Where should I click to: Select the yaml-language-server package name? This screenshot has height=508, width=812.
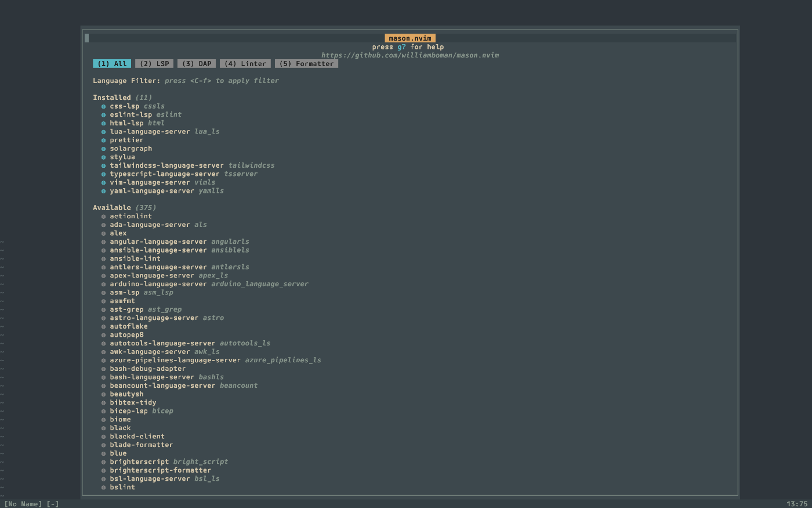click(152, 190)
